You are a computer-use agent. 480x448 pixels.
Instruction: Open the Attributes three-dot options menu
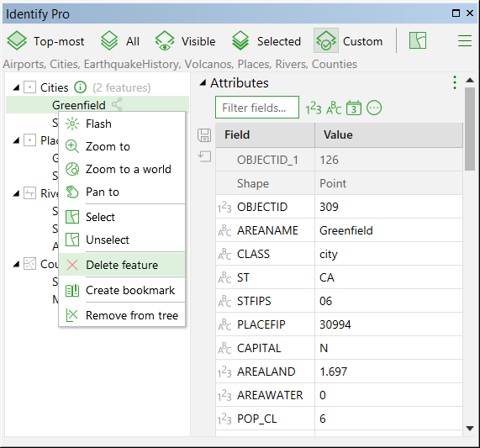pos(455,82)
